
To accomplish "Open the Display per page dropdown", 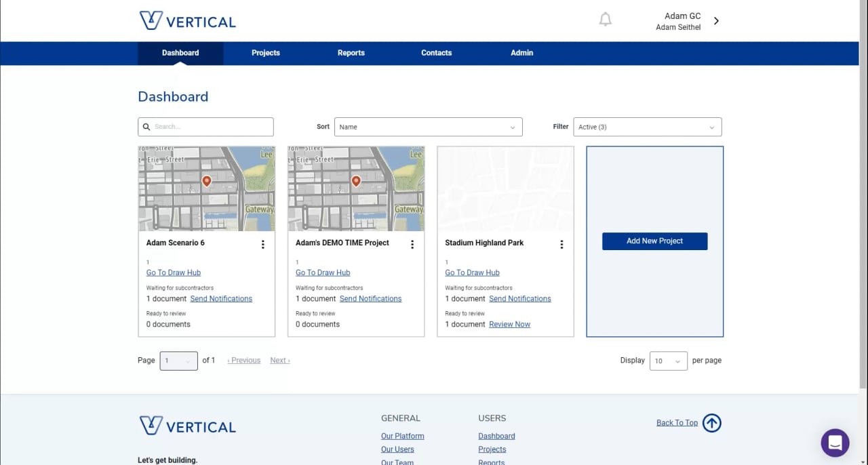I will click(x=669, y=361).
